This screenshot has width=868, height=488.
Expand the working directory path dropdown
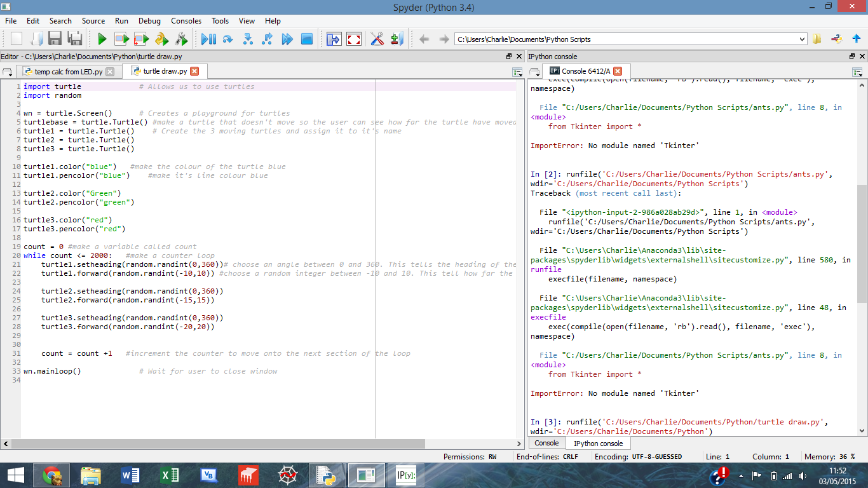(x=801, y=39)
